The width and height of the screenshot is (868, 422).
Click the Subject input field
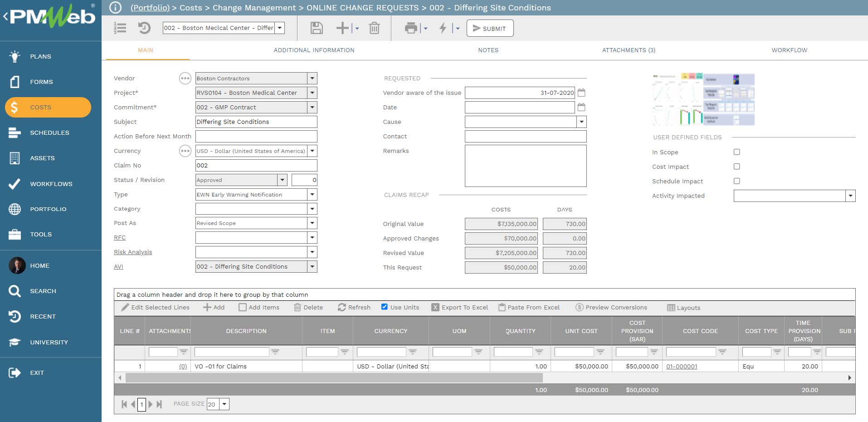point(256,122)
